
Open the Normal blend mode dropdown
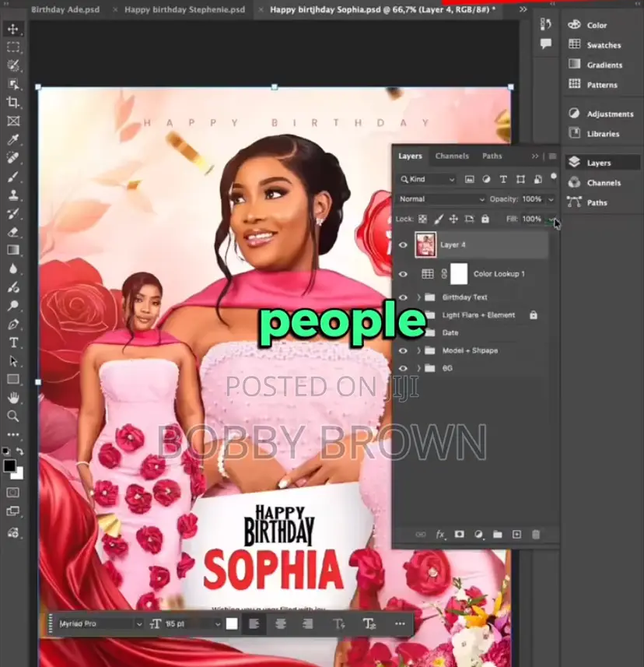click(x=442, y=199)
